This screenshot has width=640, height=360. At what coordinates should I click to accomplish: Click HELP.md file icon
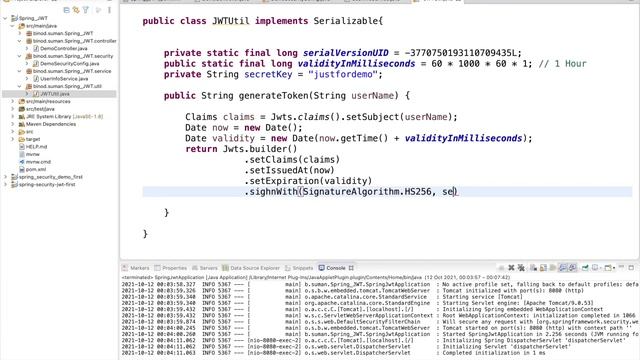coord(22,147)
